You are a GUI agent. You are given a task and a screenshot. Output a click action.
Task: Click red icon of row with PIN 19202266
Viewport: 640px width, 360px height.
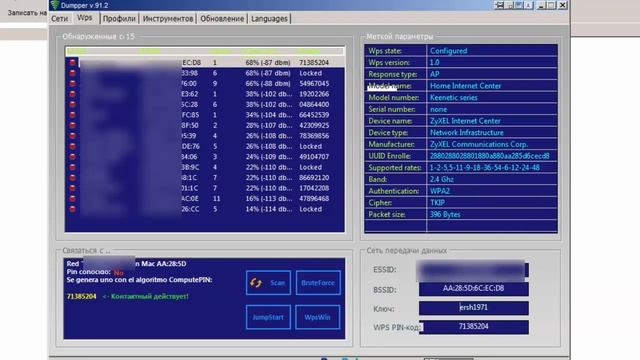(73, 94)
